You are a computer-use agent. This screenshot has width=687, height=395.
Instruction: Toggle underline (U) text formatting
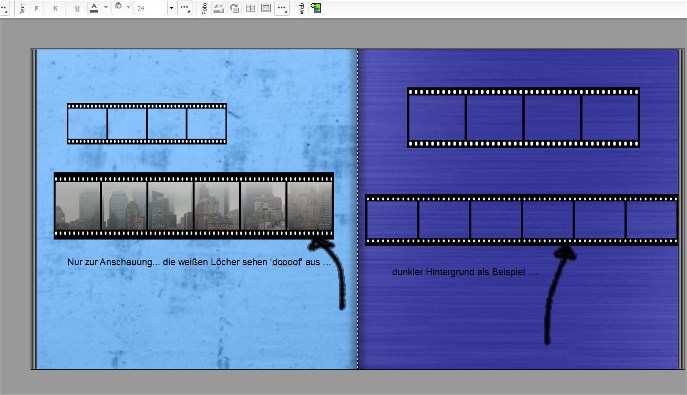coord(77,8)
